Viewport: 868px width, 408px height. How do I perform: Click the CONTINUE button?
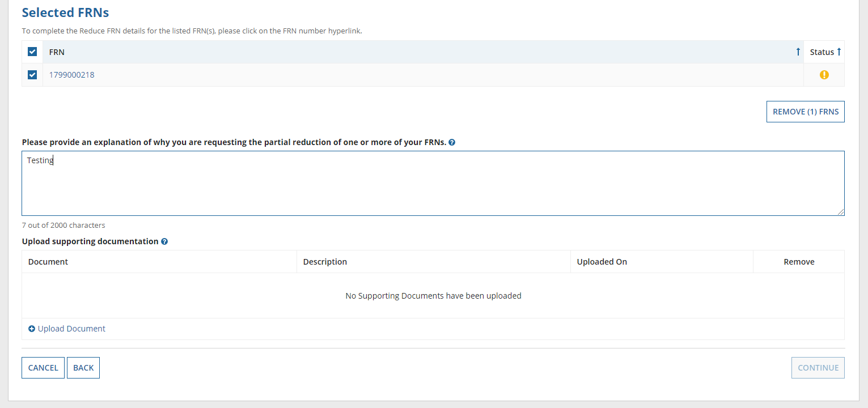click(x=818, y=368)
